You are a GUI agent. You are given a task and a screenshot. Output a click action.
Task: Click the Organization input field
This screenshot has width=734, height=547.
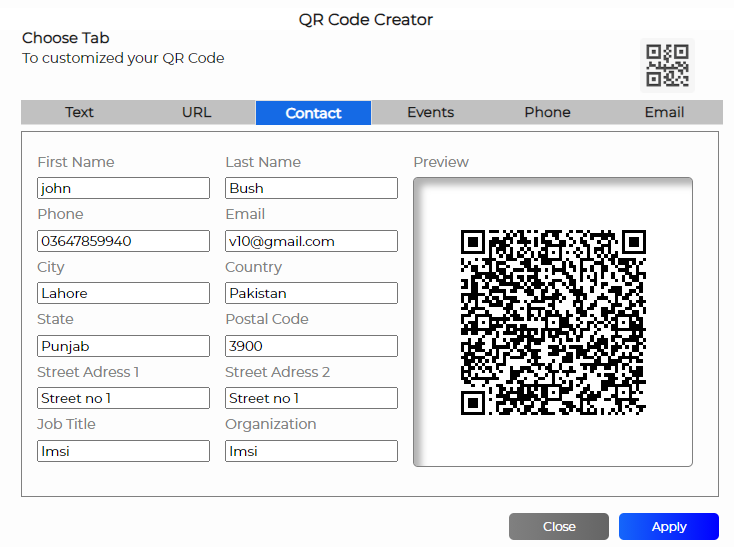311,451
